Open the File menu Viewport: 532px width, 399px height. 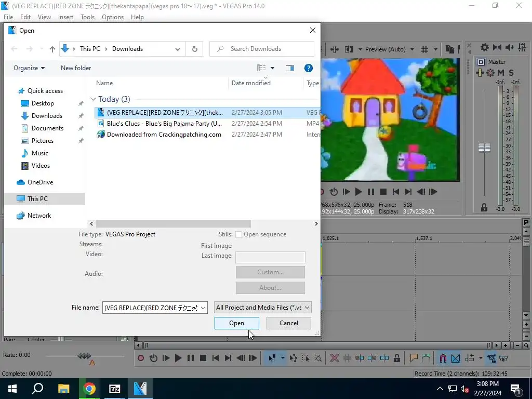pyautogui.click(x=8, y=17)
